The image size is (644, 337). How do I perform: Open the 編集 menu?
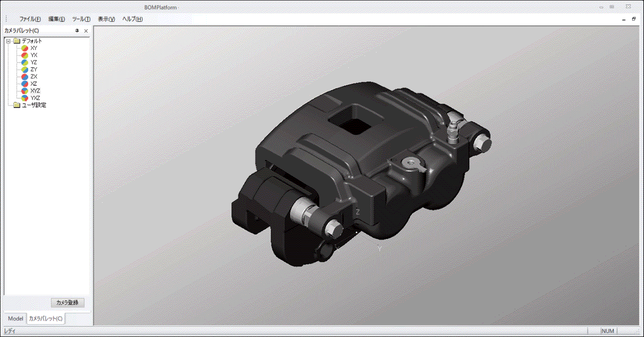(56, 19)
